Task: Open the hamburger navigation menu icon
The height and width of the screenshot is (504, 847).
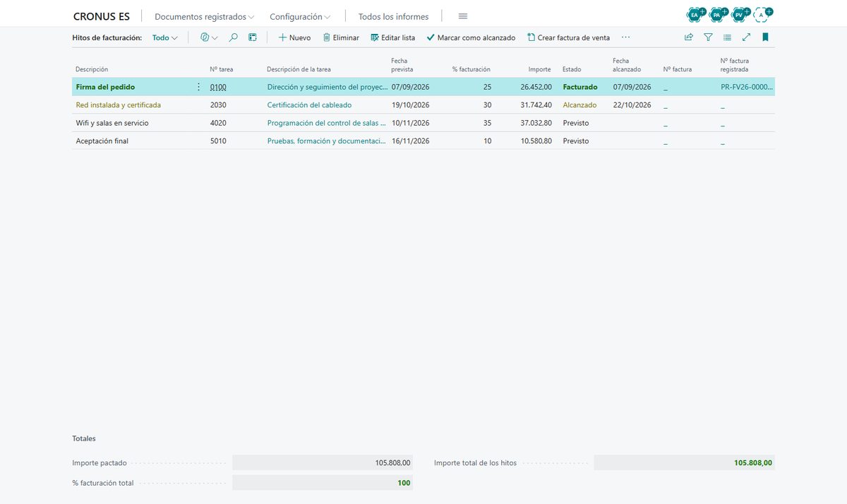Action: pyautogui.click(x=463, y=16)
